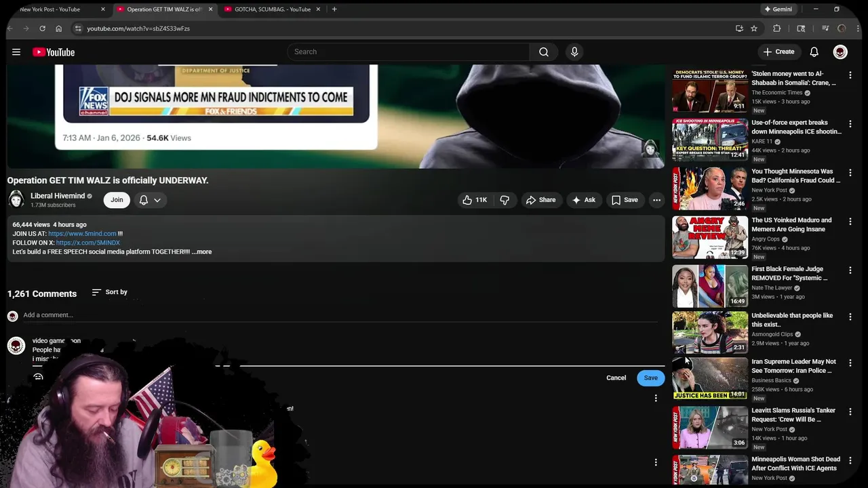Click the browser home icon
868x488 pixels.
[58, 28]
